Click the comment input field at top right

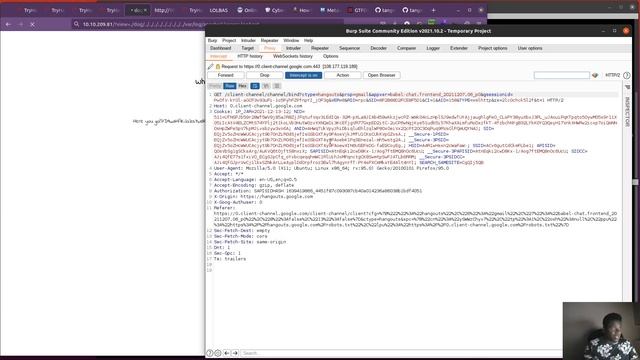point(562,75)
